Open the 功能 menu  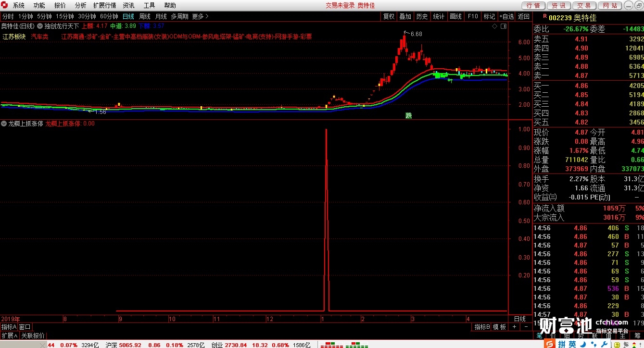(39, 5)
